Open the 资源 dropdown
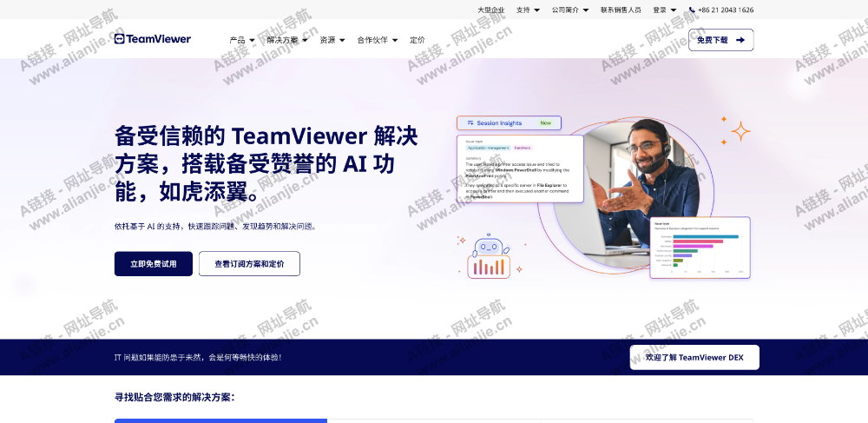868x423 pixels. coord(332,40)
